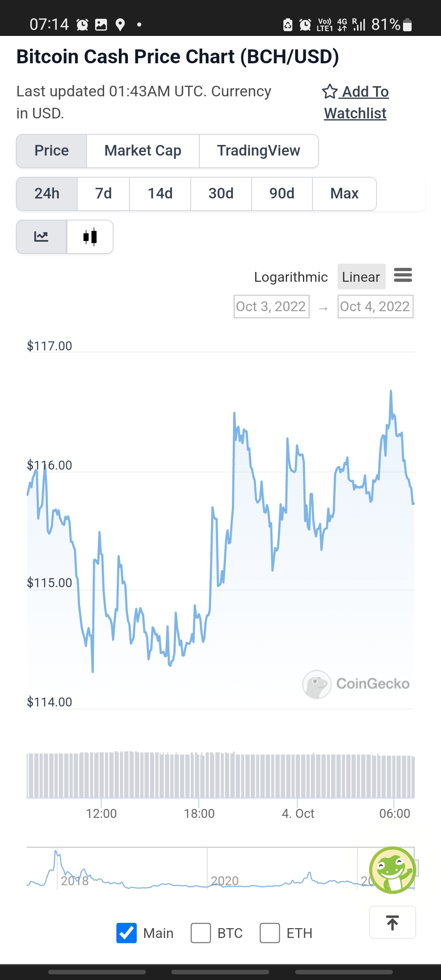Select the line chart view icon
Image resolution: width=441 pixels, height=980 pixels.
click(41, 237)
